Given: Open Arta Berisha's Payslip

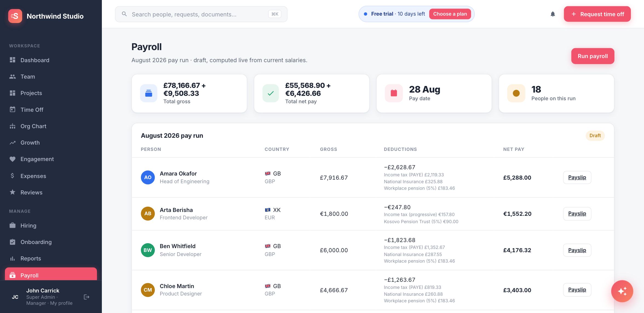Looking at the screenshot, I should tap(577, 214).
